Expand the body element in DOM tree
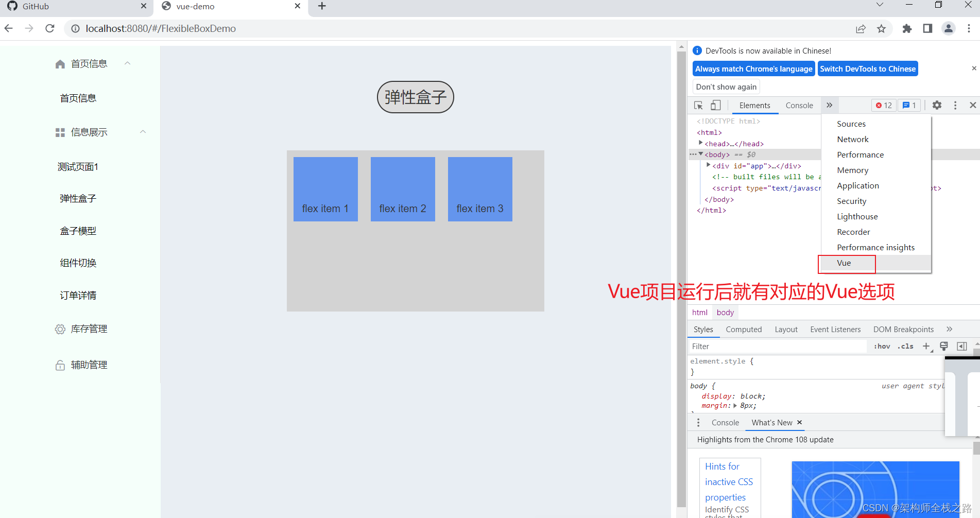 point(701,154)
